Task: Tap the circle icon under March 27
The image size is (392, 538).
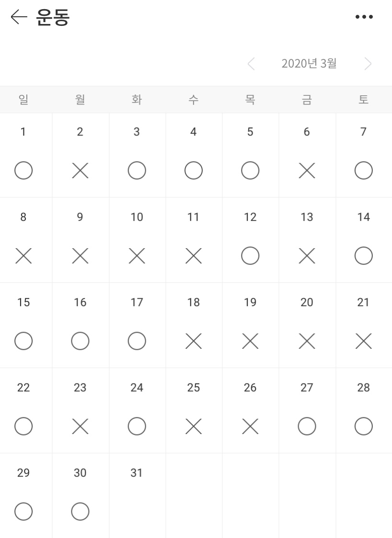Action: [307, 426]
